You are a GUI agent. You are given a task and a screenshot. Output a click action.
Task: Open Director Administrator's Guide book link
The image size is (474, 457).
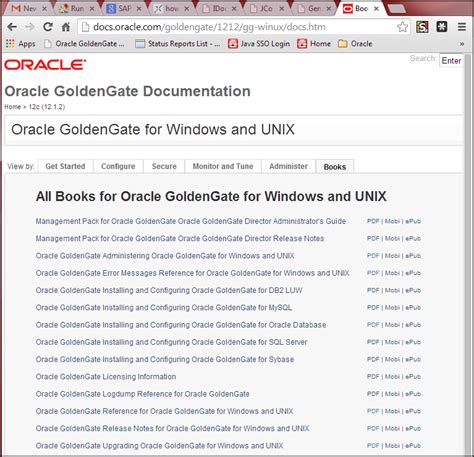click(x=191, y=221)
